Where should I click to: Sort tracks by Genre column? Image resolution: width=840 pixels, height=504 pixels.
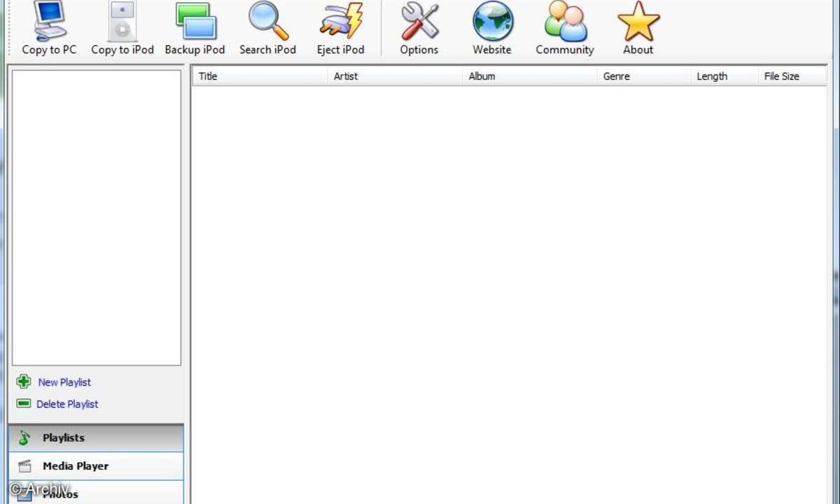[644, 76]
